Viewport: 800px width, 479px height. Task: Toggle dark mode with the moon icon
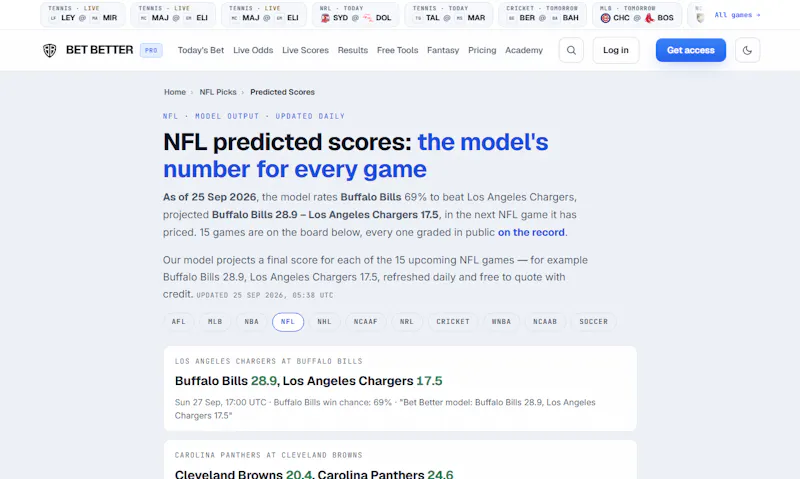point(747,50)
